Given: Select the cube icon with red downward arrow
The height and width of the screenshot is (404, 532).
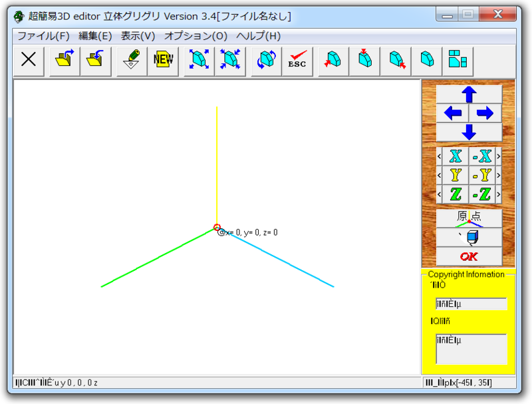Looking at the screenshot, I should click(364, 60).
